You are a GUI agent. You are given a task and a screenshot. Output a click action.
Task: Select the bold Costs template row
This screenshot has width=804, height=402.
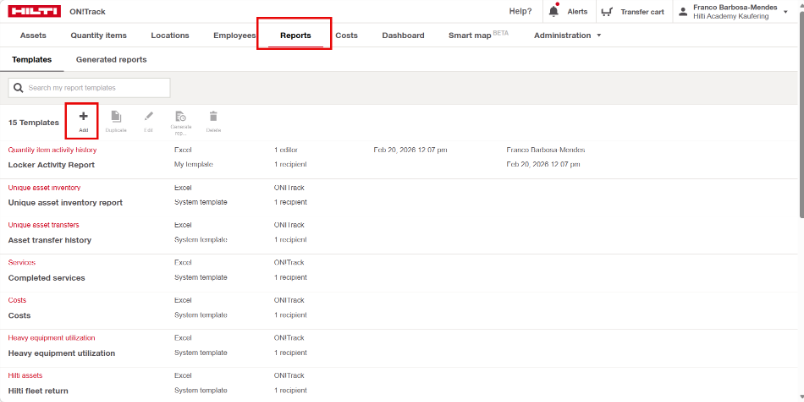[19, 315]
